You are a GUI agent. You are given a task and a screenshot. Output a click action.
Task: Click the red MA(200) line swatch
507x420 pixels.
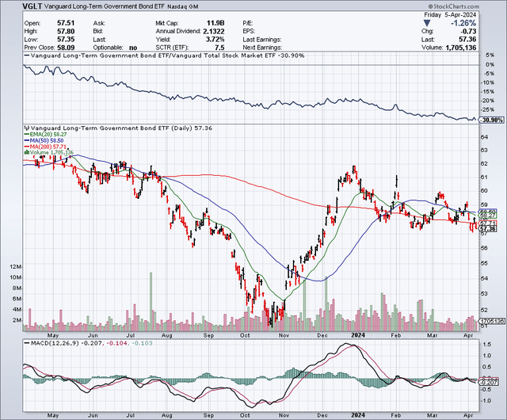coord(26,147)
